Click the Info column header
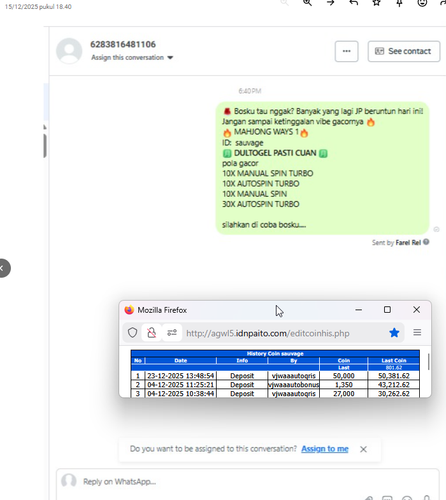Screen dimensions: 446x500 (242, 361)
